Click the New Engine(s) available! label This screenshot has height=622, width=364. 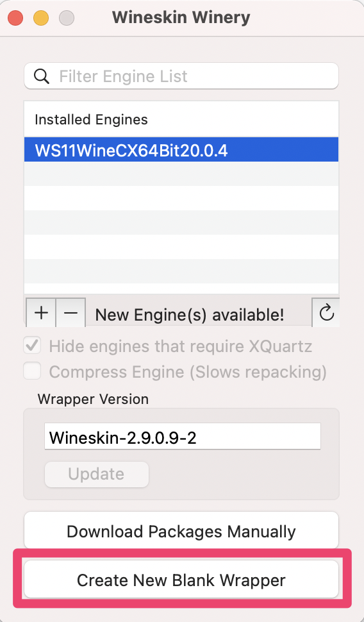click(190, 315)
